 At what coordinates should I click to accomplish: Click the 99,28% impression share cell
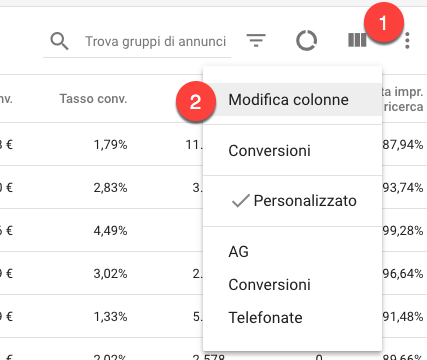coord(403,231)
